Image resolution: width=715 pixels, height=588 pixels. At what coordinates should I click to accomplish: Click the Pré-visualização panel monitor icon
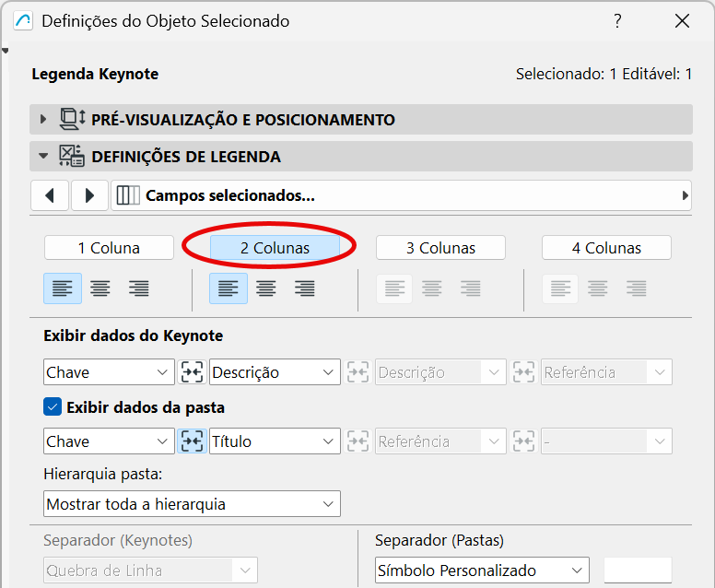coord(72,119)
